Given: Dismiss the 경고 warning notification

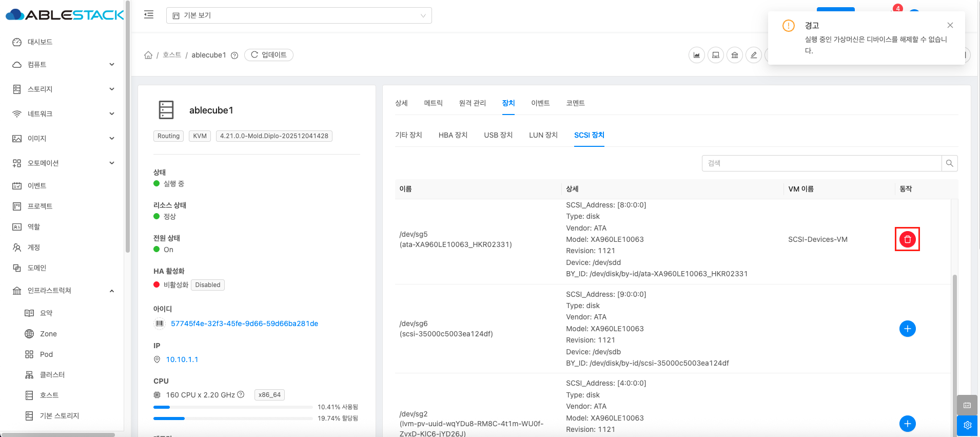Looking at the screenshot, I should pyautogui.click(x=950, y=25).
